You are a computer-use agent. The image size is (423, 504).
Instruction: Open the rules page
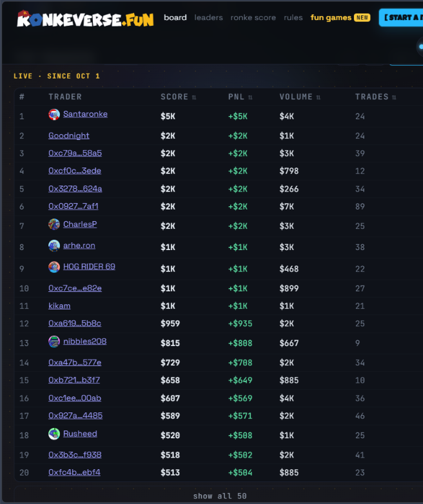[x=293, y=17]
